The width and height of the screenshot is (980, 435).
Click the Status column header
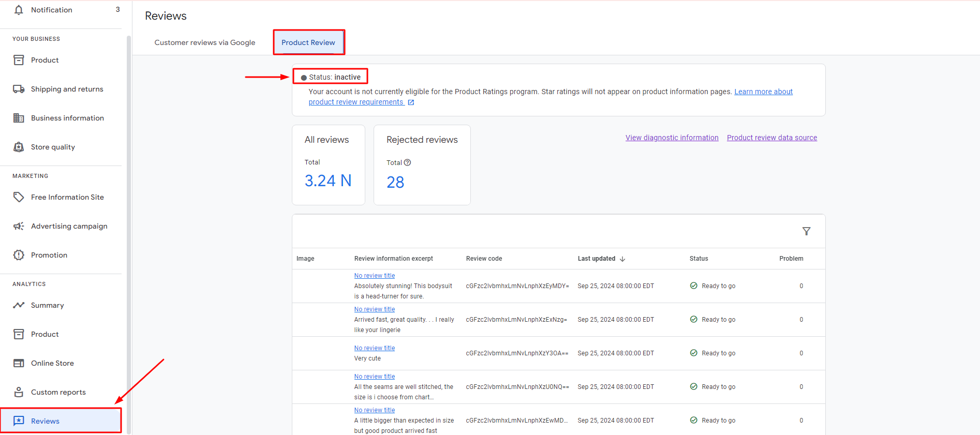point(699,259)
